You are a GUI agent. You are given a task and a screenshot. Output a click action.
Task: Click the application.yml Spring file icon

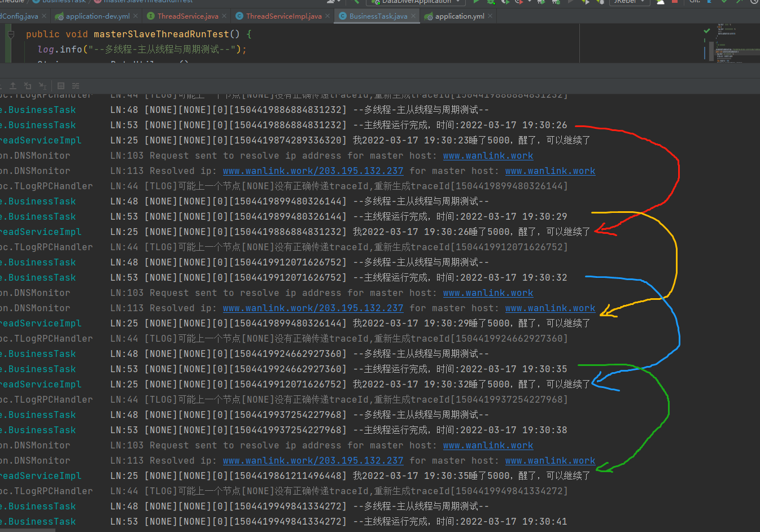[x=429, y=16]
